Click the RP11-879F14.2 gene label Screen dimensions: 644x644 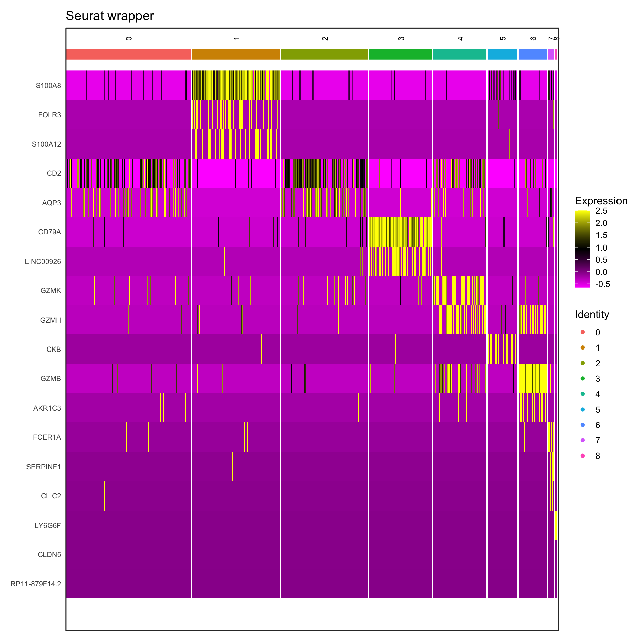click(x=36, y=584)
